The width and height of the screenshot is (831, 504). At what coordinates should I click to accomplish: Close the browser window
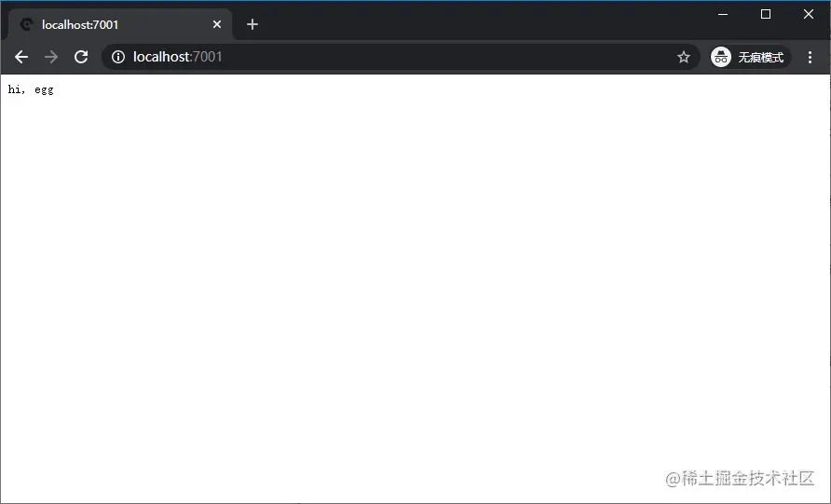click(809, 14)
